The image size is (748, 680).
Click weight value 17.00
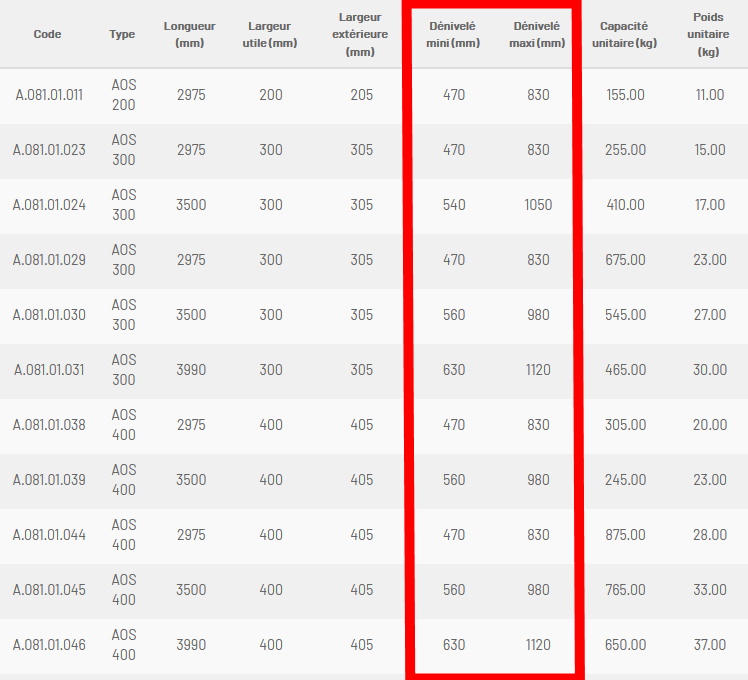tap(710, 205)
